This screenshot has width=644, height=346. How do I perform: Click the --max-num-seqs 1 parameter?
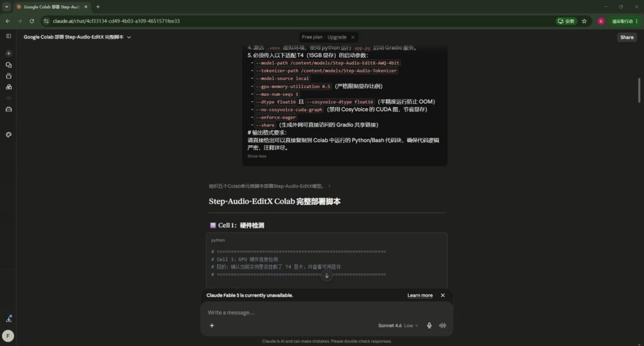click(277, 94)
